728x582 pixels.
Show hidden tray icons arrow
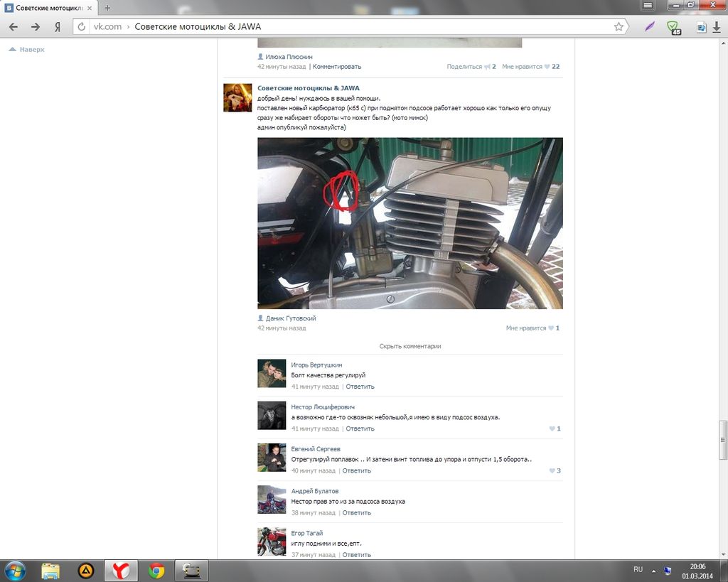tap(653, 570)
